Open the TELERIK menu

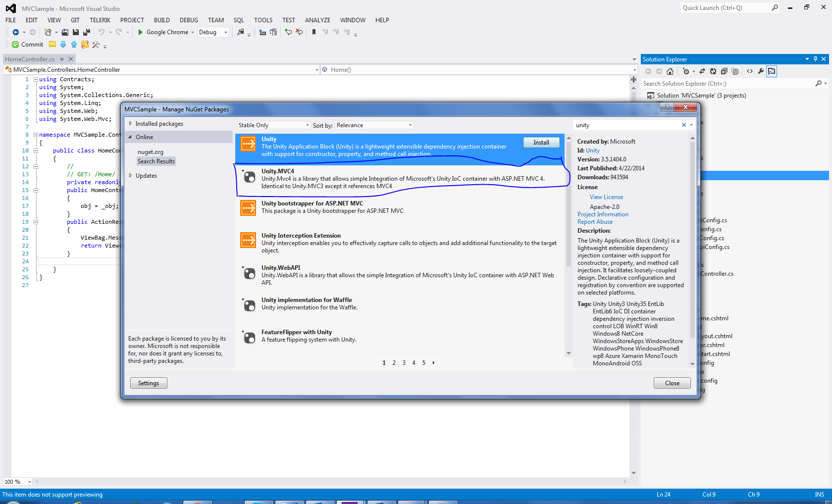pos(100,20)
